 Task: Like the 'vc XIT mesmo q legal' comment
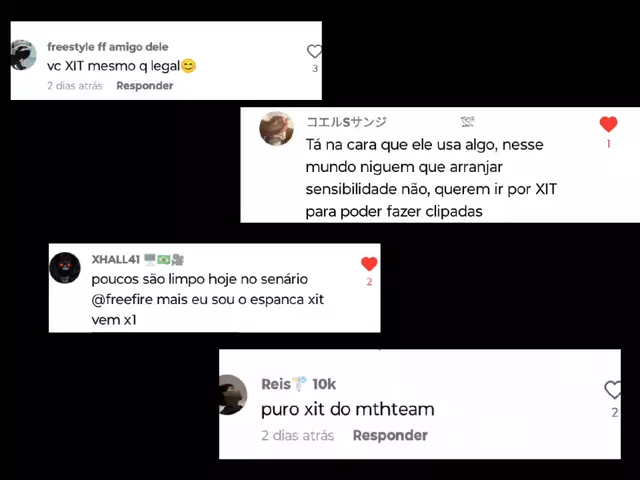[314, 52]
